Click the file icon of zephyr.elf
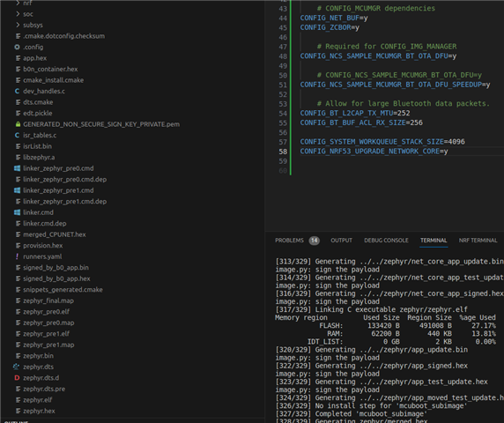Image resolution: width=504 pixels, height=423 pixels. coord(18,399)
